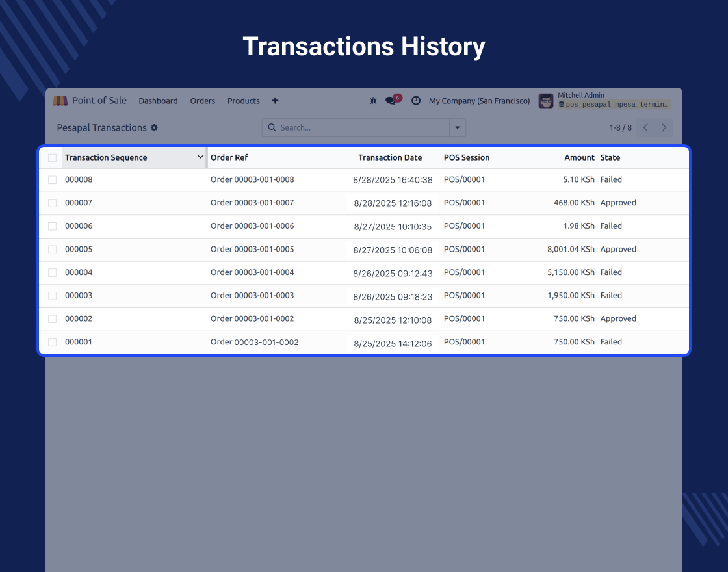Image resolution: width=728 pixels, height=572 pixels.
Task: Open Pesapal Transactions gear settings
Action: tap(154, 127)
